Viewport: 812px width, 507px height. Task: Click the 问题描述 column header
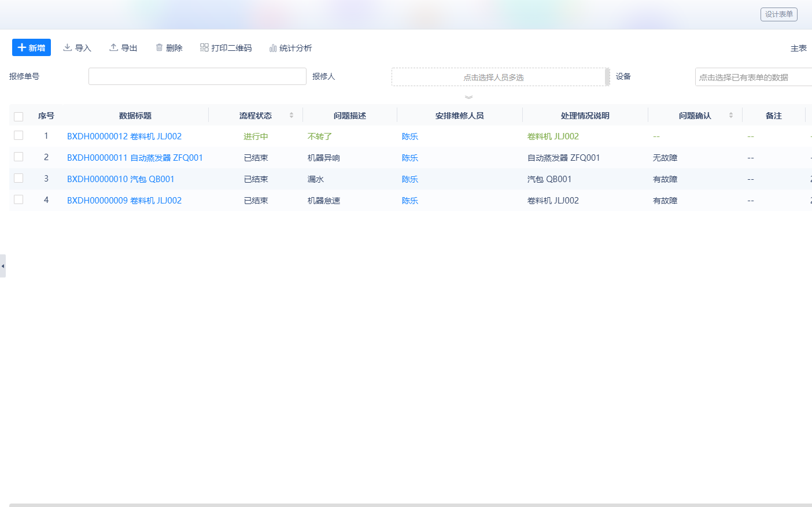click(350, 116)
